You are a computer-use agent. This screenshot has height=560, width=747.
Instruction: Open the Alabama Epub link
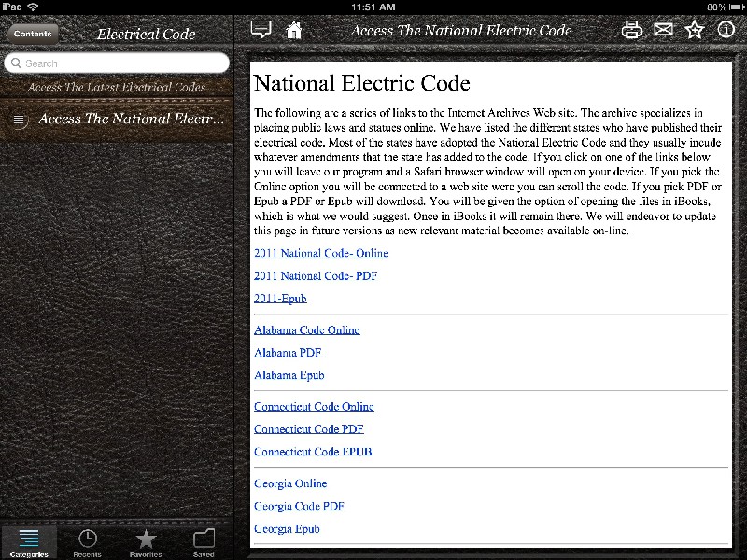click(289, 375)
